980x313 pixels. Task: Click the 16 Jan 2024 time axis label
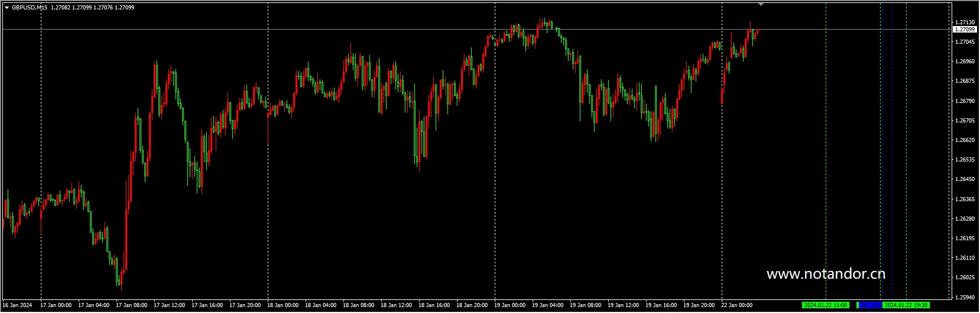tap(17, 305)
